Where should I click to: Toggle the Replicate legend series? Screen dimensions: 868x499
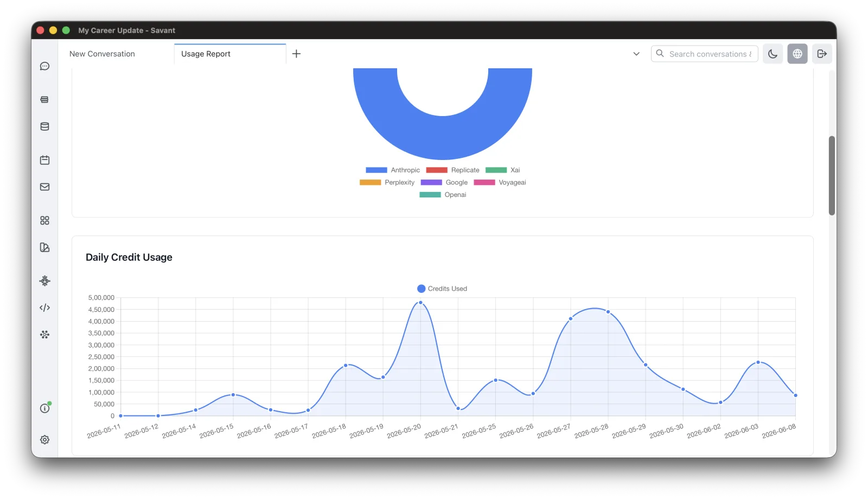(452, 170)
